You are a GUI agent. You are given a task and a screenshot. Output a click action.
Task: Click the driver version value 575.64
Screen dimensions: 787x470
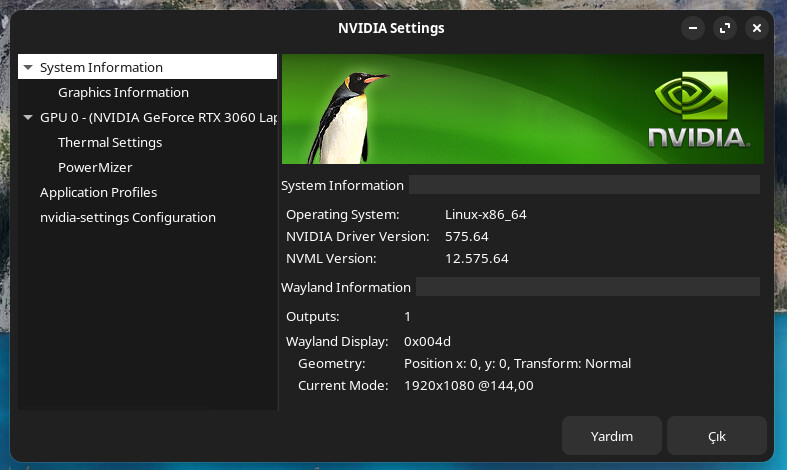point(466,237)
